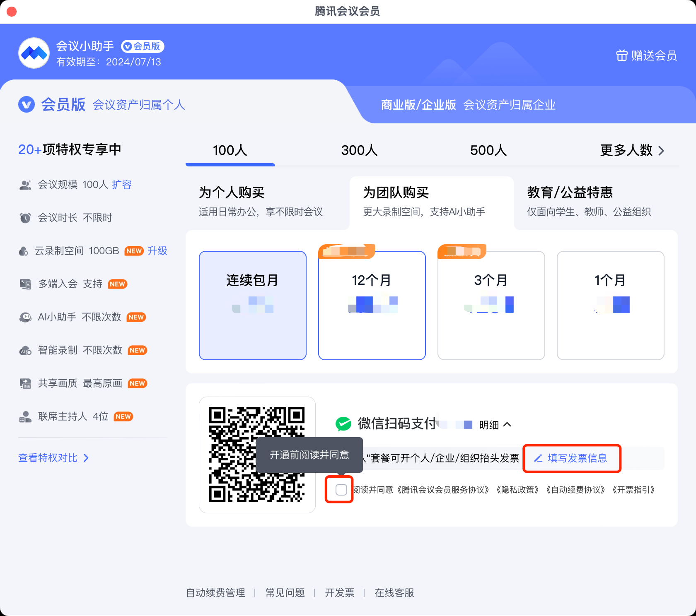The height and width of the screenshot is (616, 696).
Task: Open 查看特权对比 comparison link
Action: tap(53, 458)
